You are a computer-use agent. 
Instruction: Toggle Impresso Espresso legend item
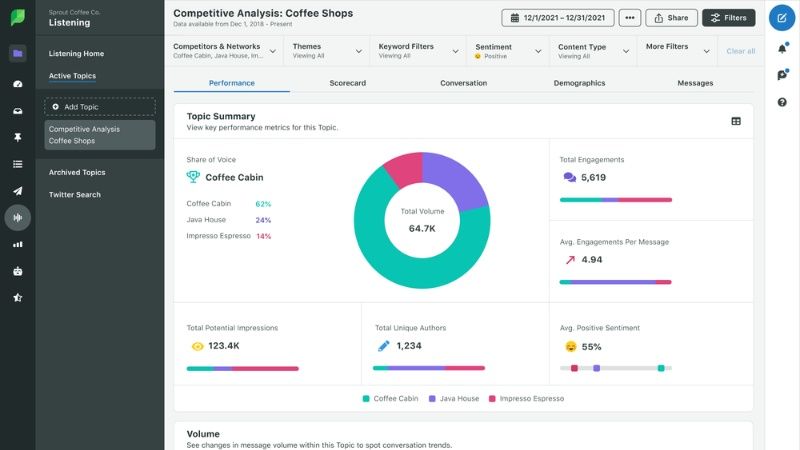coord(527,398)
